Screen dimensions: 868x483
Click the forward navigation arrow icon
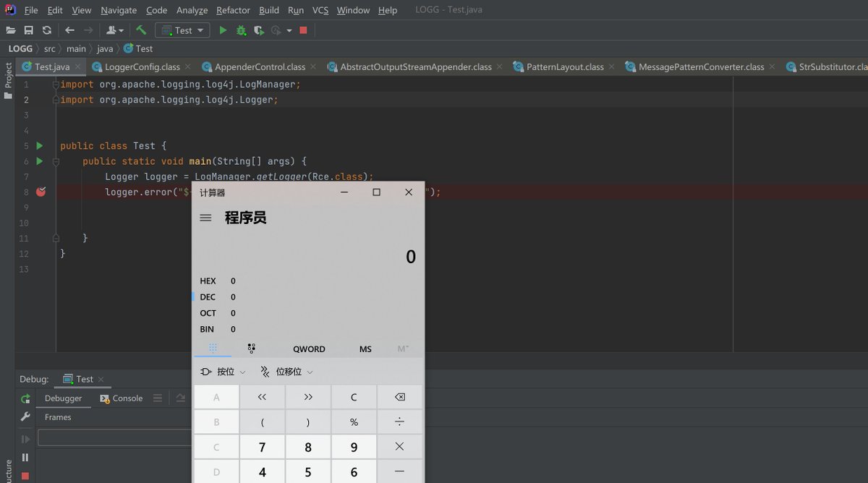click(88, 30)
